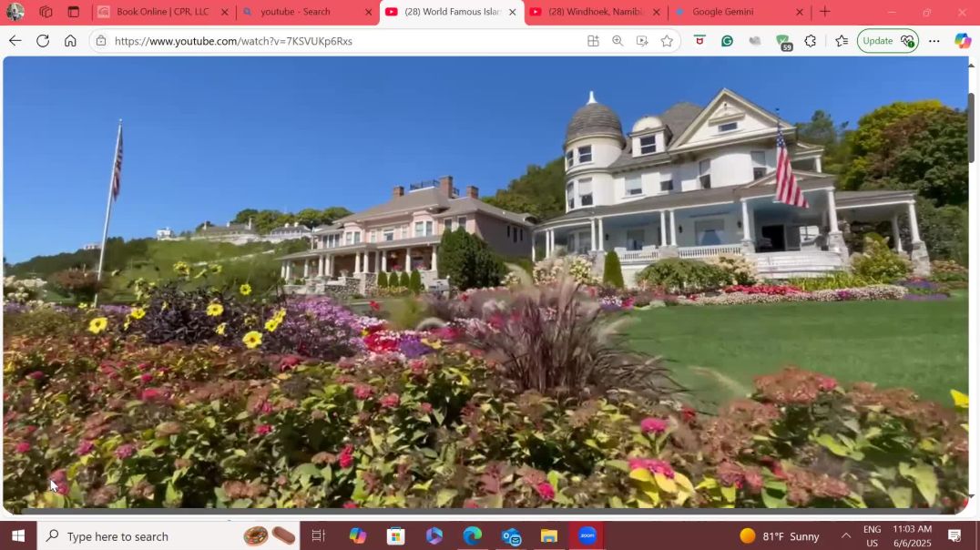Screen dimensions: 980x550
Task: Open Microsoft Store from the taskbar
Action: click(395, 535)
